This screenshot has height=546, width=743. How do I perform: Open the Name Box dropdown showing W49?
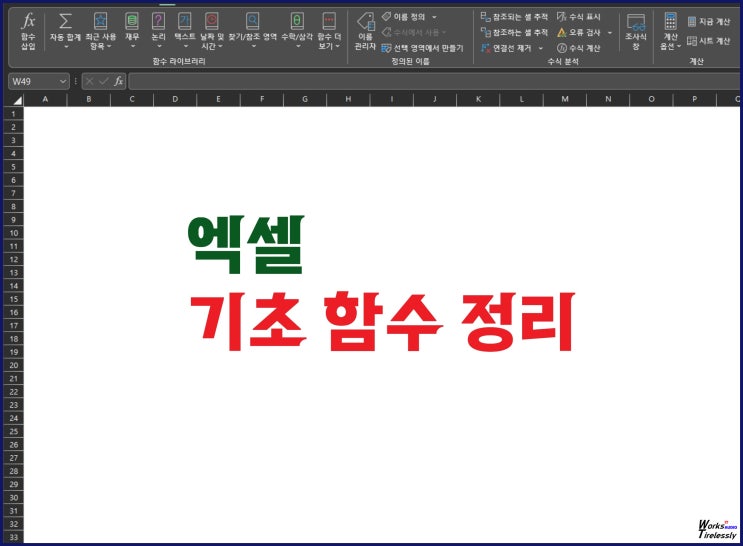(63, 82)
